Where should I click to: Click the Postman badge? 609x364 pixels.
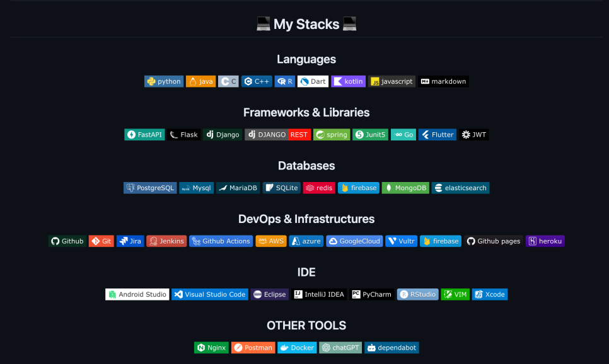point(253,348)
